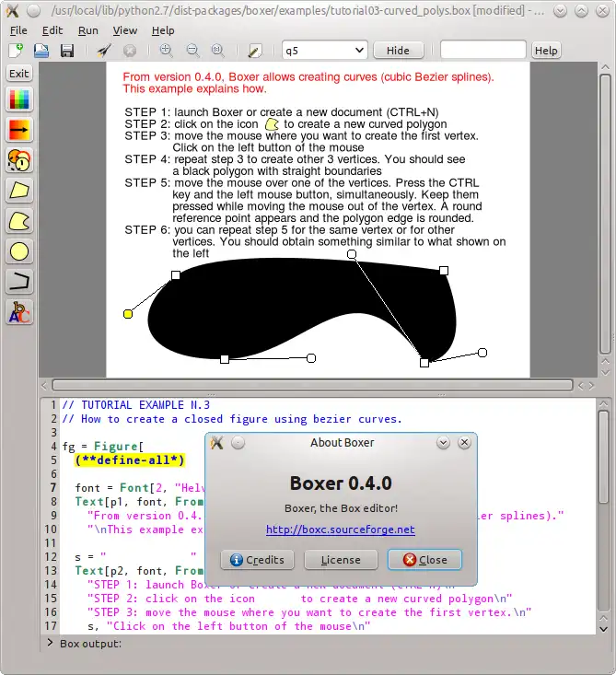Click the About Boxer dialog rollup chevron
Screen dimensions: 616x675
pyautogui.click(x=443, y=443)
